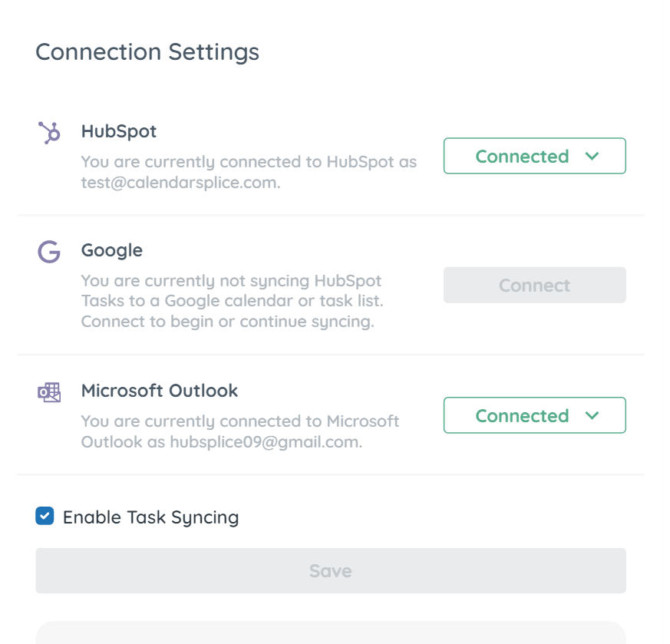
Task: Click the Enable Task Syncing label text
Action: tap(151, 517)
